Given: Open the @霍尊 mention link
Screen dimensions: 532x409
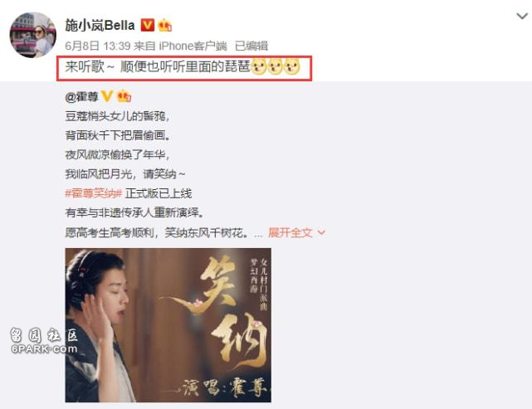Looking at the screenshot, I should (x=81, y=97).
